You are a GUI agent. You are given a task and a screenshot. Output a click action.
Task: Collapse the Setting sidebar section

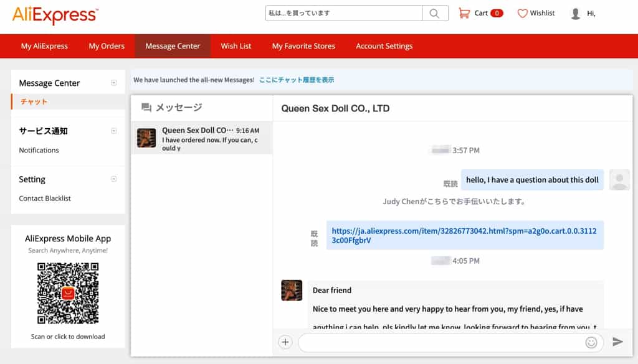114,179
